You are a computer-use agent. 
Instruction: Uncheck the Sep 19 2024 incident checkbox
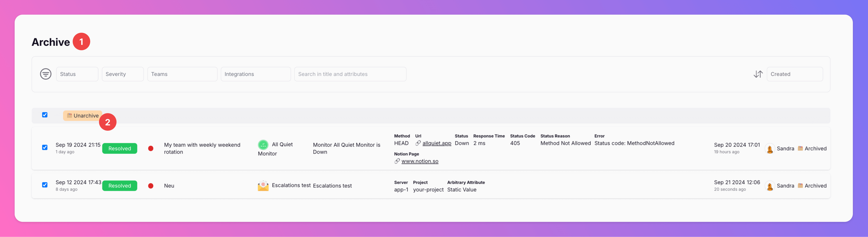[45, 147]
